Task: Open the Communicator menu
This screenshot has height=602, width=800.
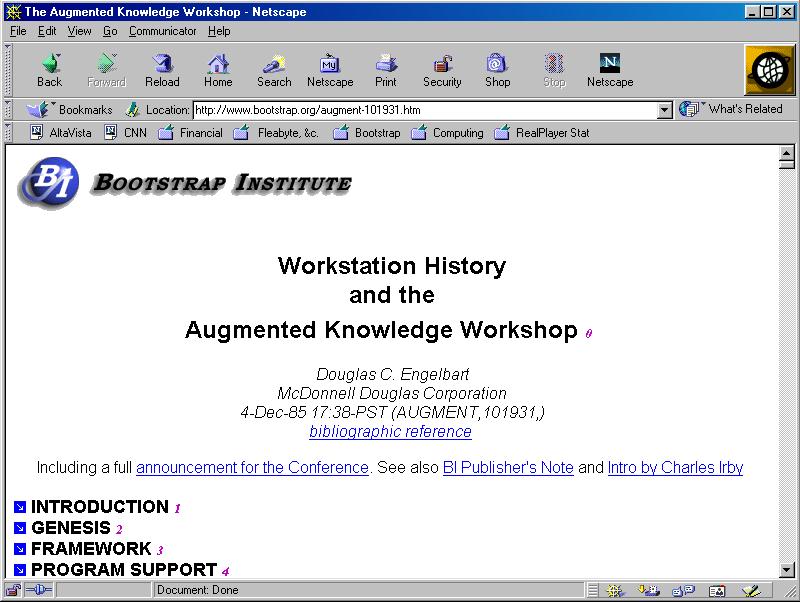Action: pos(162,31)
